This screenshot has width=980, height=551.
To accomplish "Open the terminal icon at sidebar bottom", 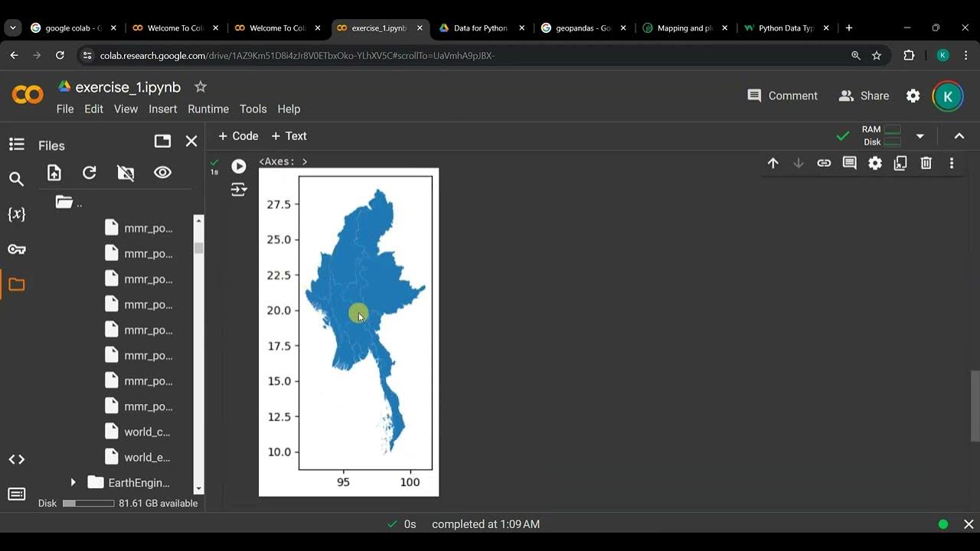I will click(16, 494).
